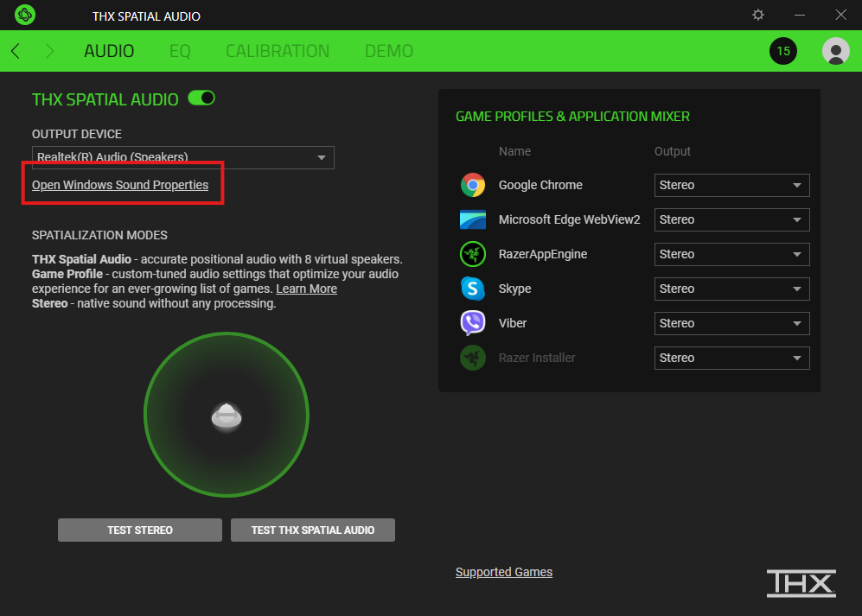Viewport: 862px width, 616px height.
Task: Click the Google Chrome app icon
Action: 473,185
